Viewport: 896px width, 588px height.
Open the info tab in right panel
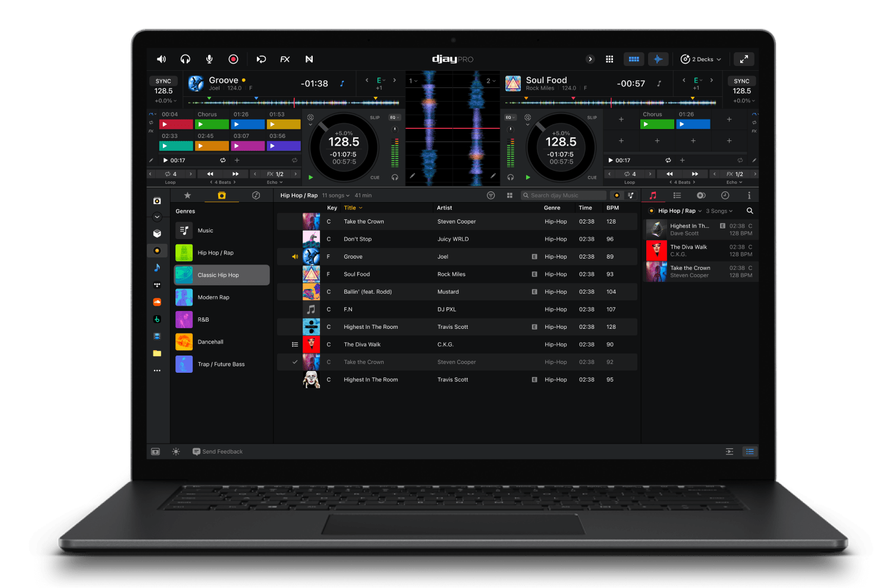click(749, 196)
